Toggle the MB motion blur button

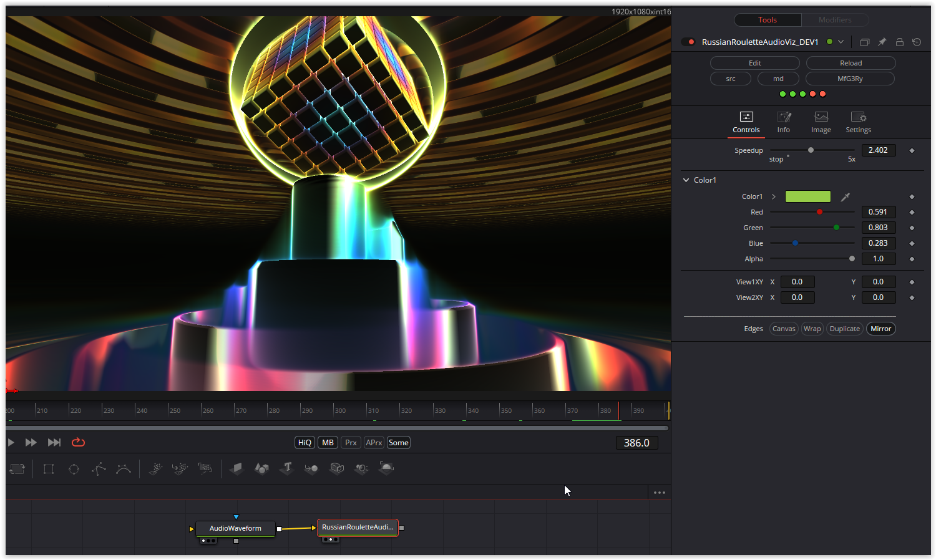click(328, 443)
